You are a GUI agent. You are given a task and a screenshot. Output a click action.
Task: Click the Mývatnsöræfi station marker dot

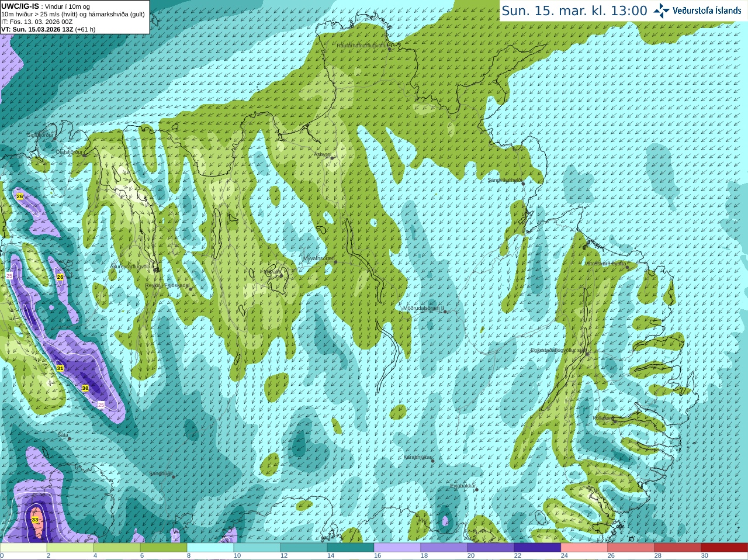click(x=335, y=262)
